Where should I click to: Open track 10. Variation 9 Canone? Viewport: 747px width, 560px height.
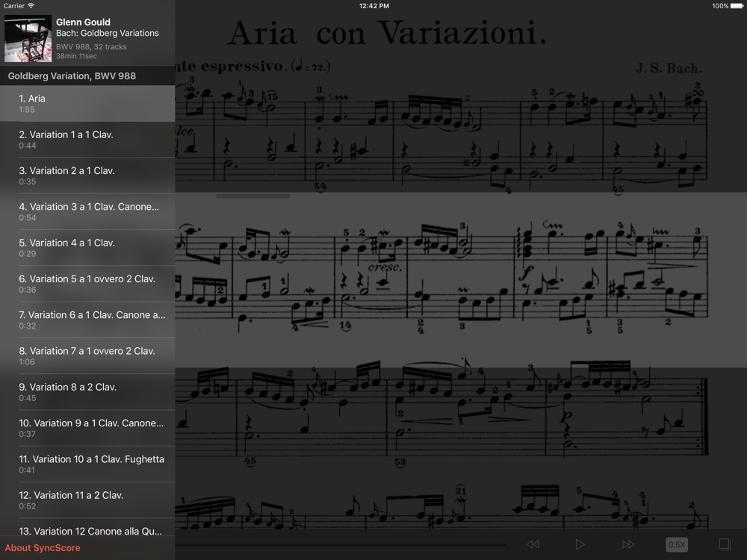pos(87,428)
